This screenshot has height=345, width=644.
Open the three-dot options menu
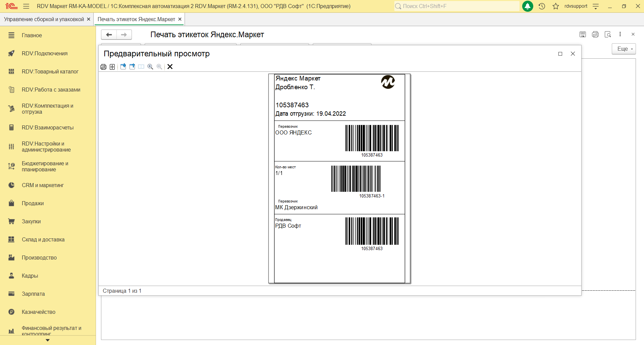click(x=620, y=35)
